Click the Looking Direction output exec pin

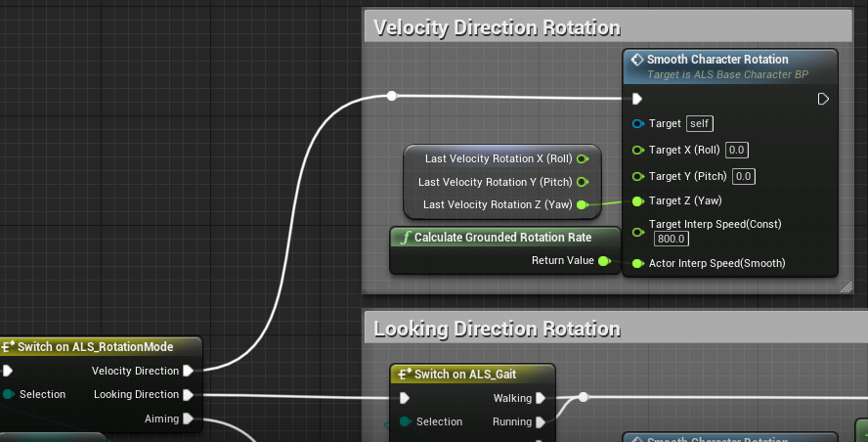[x=188, y=395]
